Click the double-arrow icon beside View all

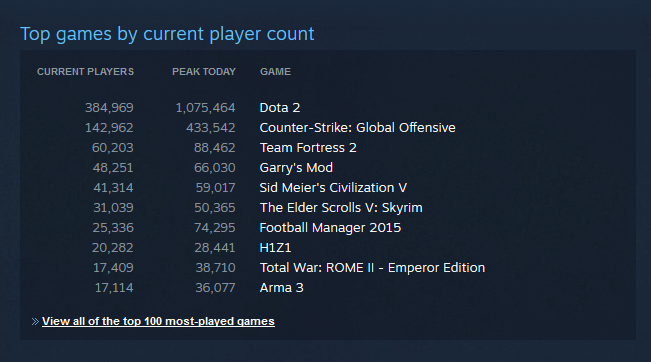35,321
